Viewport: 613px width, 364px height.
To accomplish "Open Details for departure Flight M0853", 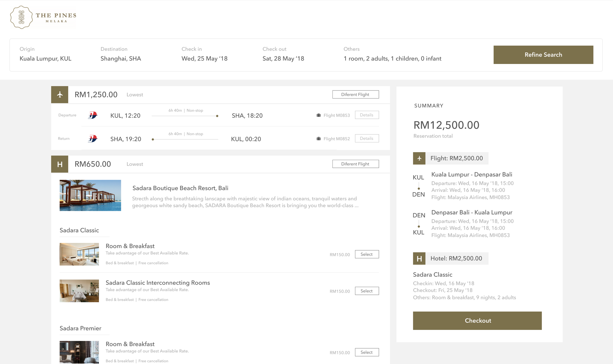I will pos(367,115).
